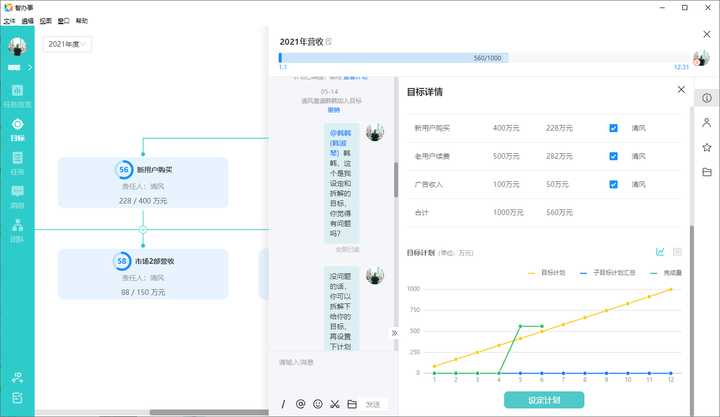
Task: Select the 市场2部营收 goal card
Action: (x=143, y=274)
